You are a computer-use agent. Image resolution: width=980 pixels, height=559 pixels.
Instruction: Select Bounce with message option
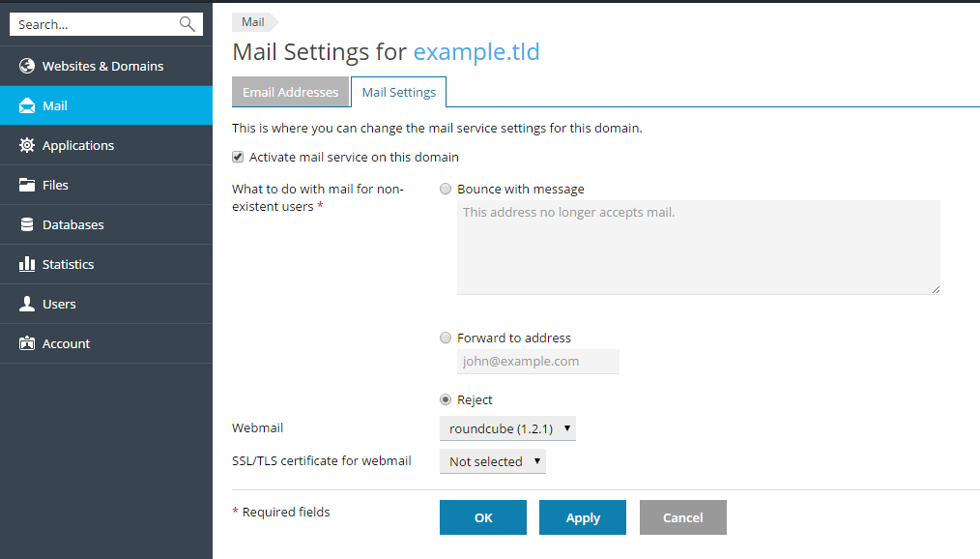[446, 190]
